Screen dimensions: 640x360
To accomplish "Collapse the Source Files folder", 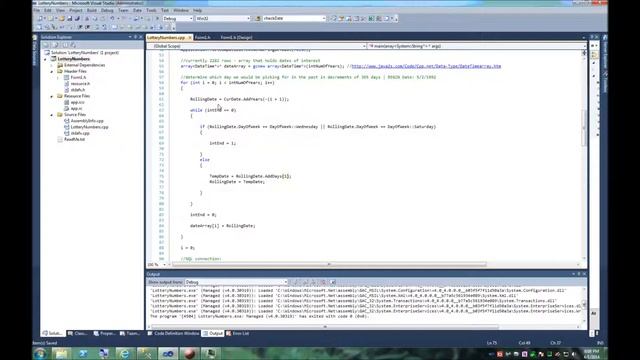I will coord(52,115).
